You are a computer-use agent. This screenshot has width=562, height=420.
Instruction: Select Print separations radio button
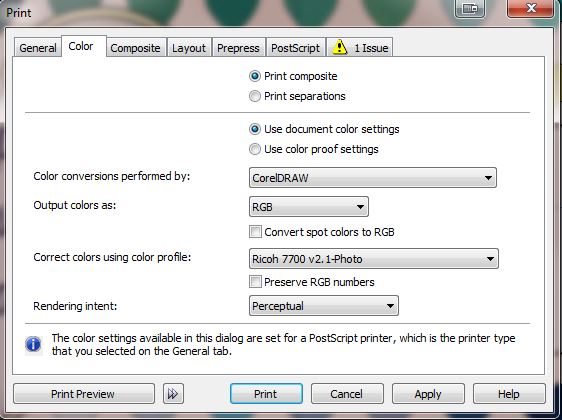pyautogui.click(x=255, y=96)
